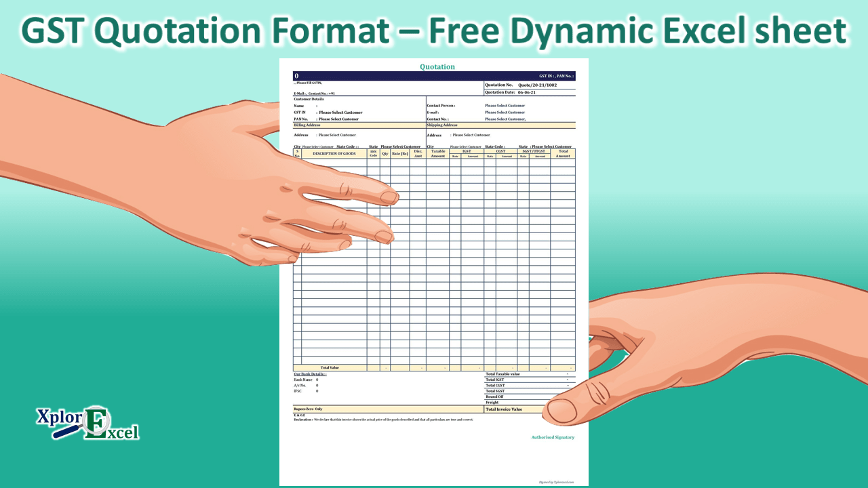Click the green 'Quotation' document heading

[437, 66]
